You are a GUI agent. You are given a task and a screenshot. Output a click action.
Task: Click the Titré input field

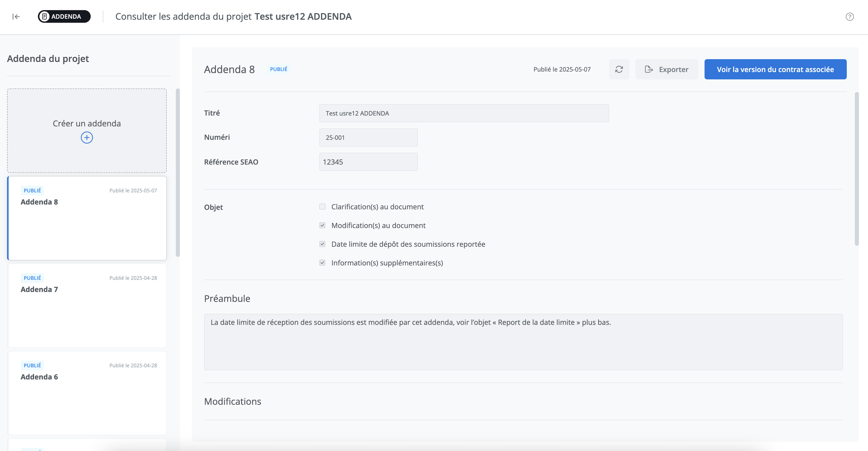coord(464,113)
